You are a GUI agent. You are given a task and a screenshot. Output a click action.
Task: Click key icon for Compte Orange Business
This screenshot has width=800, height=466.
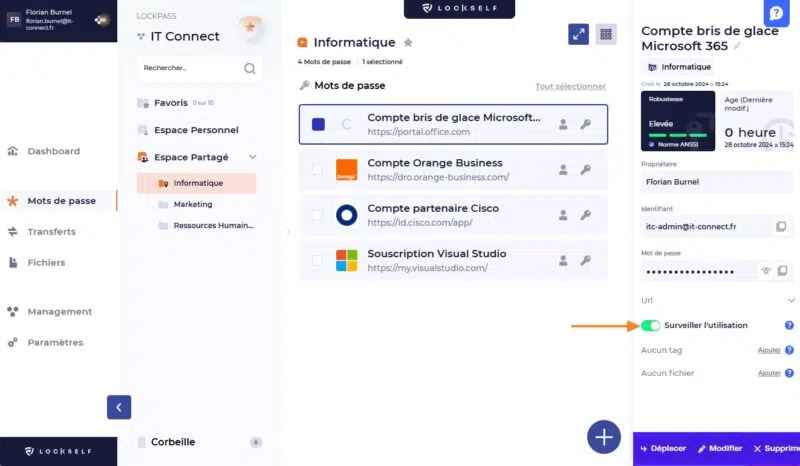pos(586,169)
